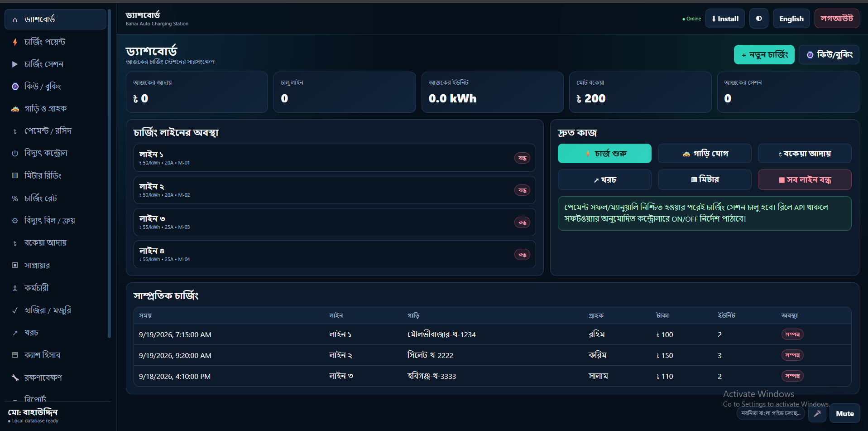Click the wrench icon beside রক্ষণাবেক্ষণ

[15, 378]
